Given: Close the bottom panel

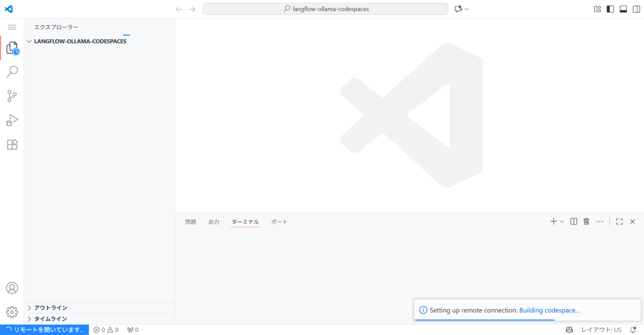Looking at the screenshot, I should [x=632, y=221].
